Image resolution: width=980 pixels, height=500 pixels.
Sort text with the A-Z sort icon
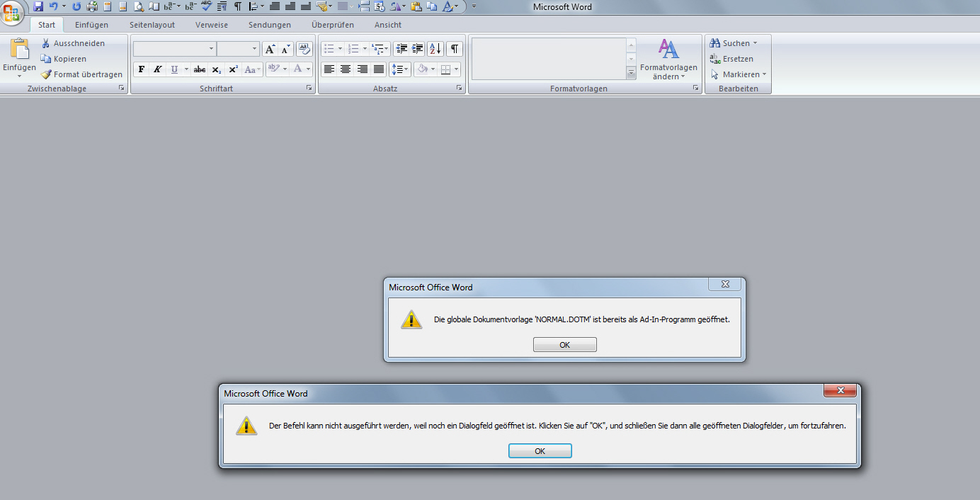point(435,49)
